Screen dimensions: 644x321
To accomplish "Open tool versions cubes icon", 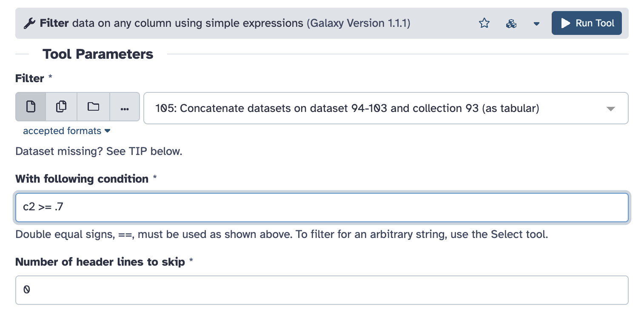I will (511, 23).
